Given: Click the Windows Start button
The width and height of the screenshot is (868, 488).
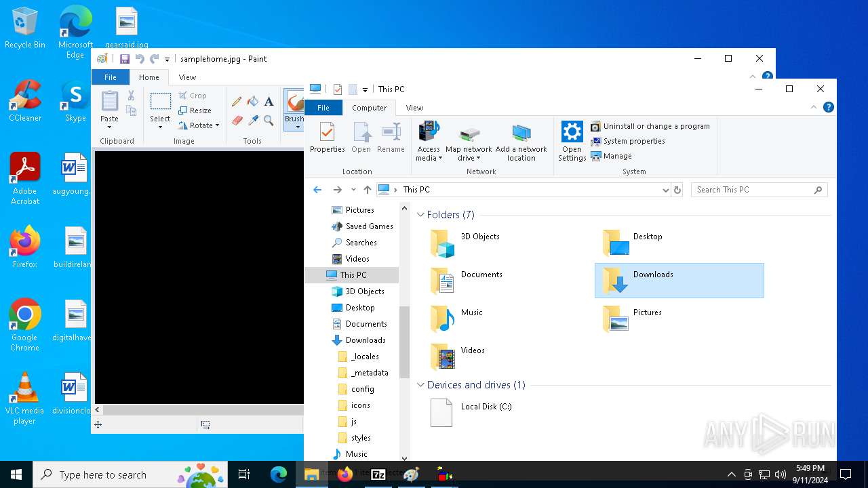Looking at the screenshot, I should point(16,474).
